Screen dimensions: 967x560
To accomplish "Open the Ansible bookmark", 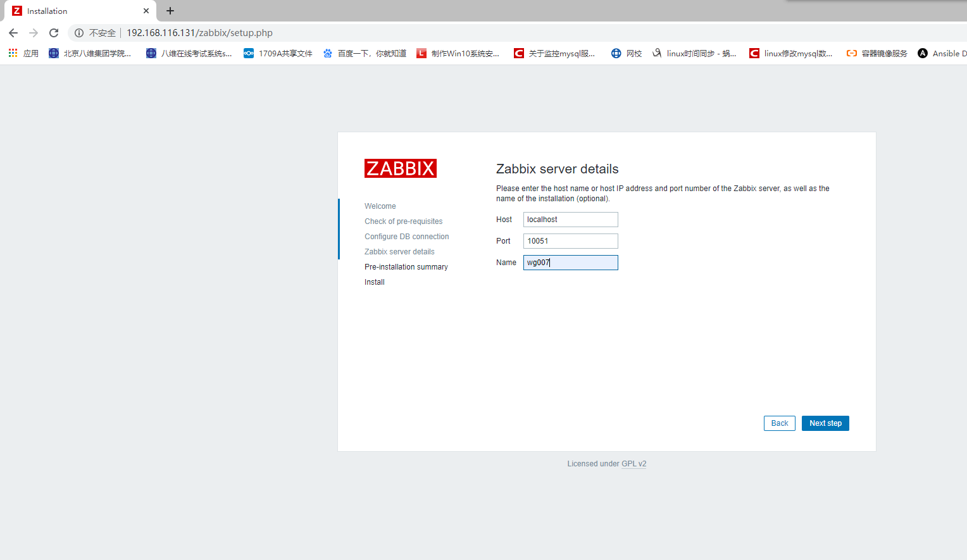I will coord(942,54).
